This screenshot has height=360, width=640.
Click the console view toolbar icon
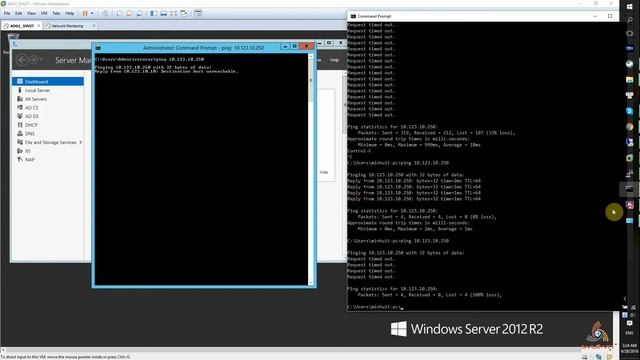click(198, 13)
